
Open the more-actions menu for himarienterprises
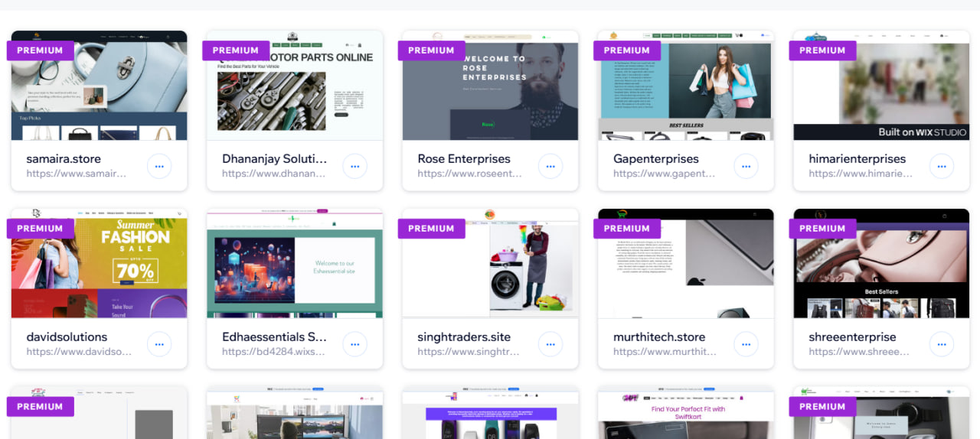tap(942, 166)
